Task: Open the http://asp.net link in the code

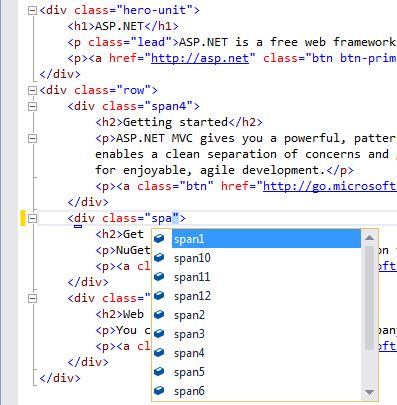Action: pyautogui.click(x=200, y=58)
